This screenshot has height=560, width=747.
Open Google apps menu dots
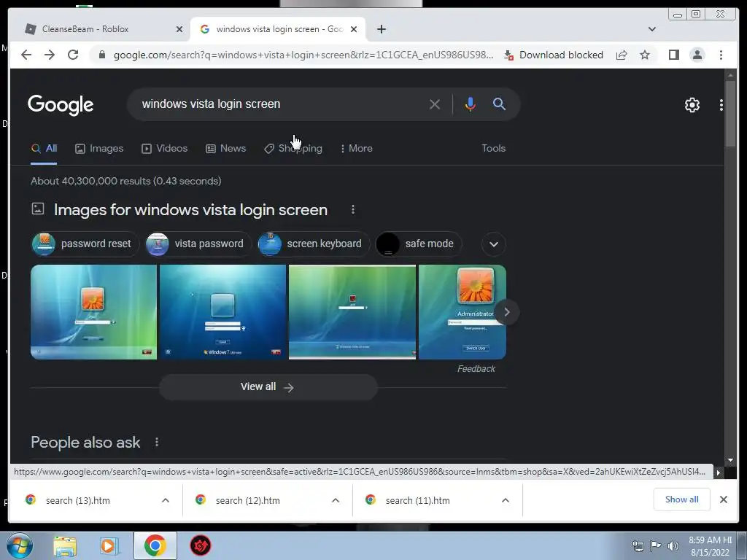point(721,105)
